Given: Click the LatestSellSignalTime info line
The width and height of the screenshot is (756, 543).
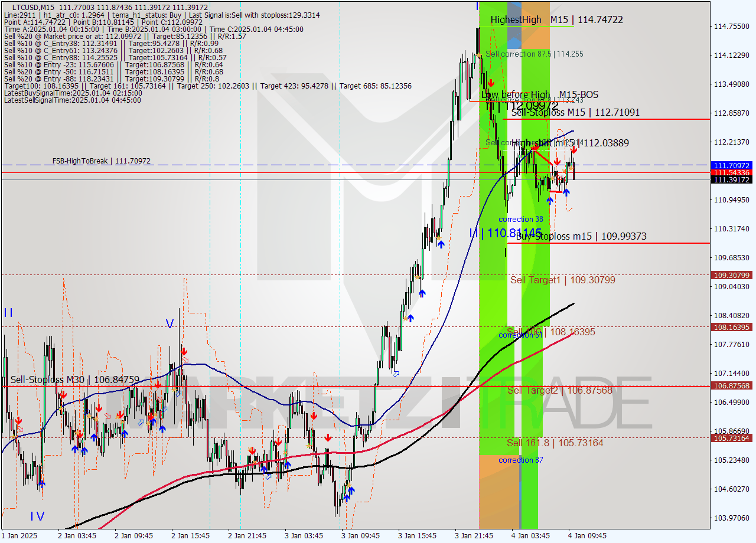Looking at the screenshot, I should click(72, 100).
